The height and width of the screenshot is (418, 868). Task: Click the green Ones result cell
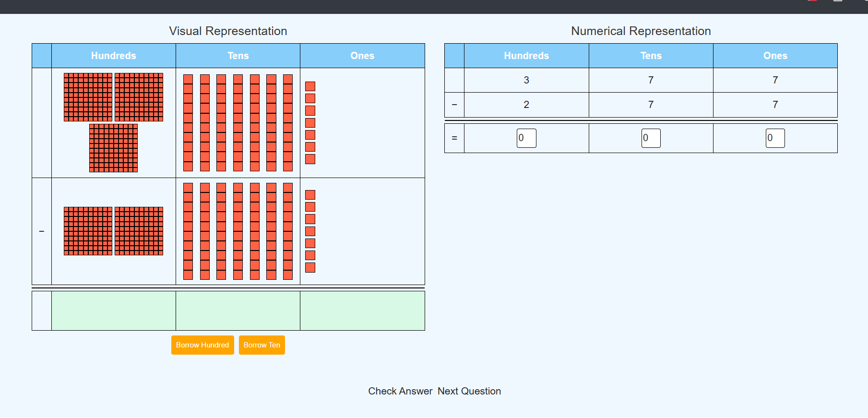point(362,311)
